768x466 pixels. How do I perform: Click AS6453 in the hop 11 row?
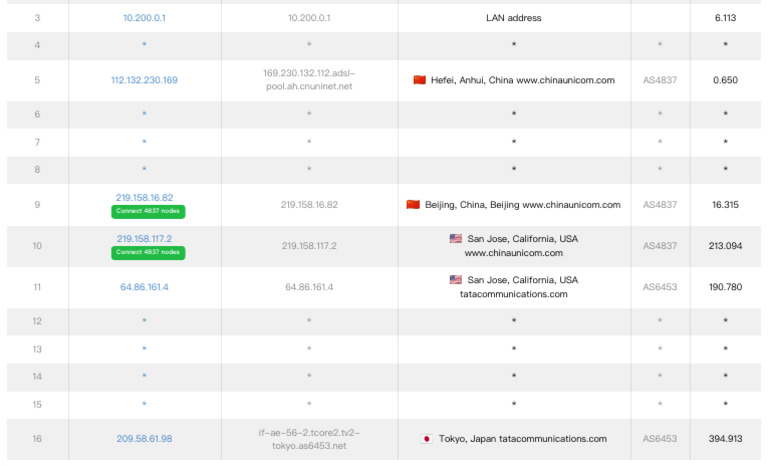tap(660, 287)
